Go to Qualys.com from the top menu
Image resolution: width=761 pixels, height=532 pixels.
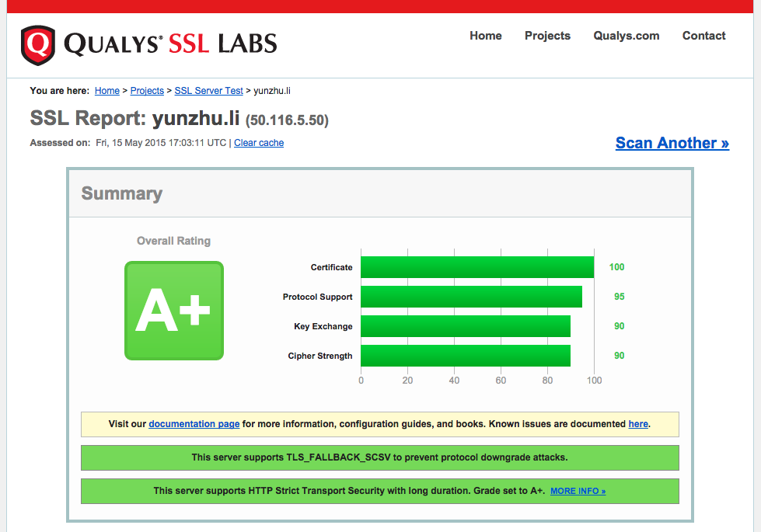point(626,36)
